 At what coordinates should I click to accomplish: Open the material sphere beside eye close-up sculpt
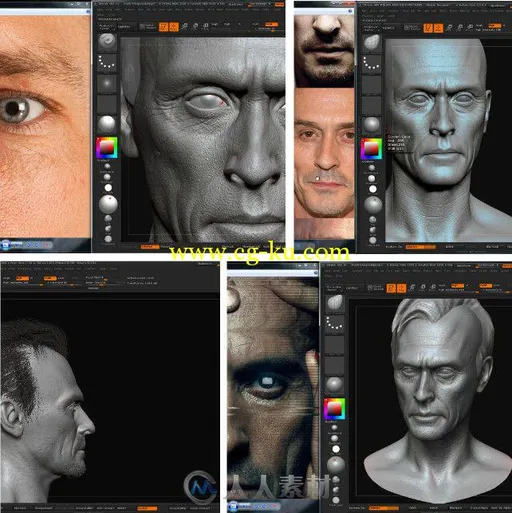[107, 124]
